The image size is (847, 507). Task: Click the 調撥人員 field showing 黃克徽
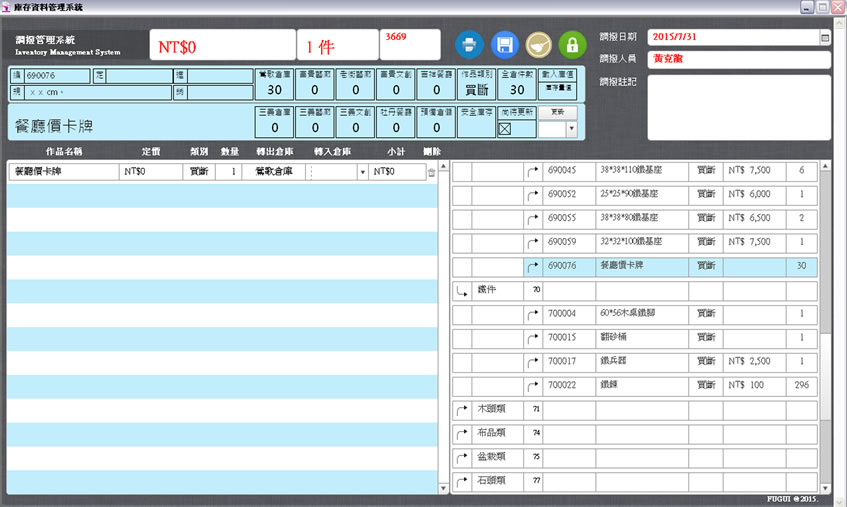click(738, 59)
